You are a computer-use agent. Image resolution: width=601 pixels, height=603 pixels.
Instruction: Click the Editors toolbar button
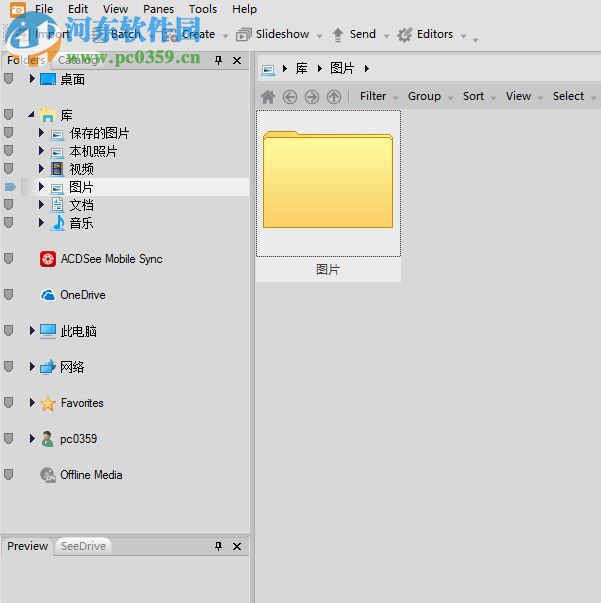[425, 34]
